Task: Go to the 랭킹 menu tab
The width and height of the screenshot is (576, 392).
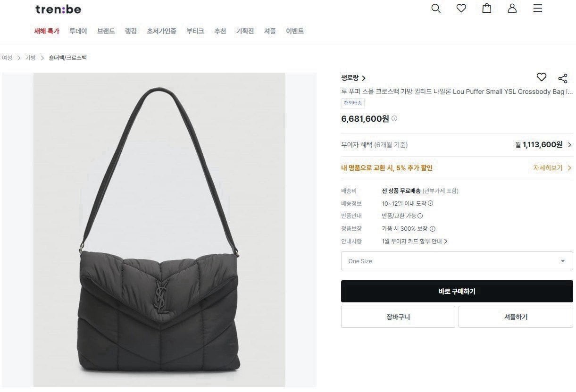Action: click(x=131, y=31)
